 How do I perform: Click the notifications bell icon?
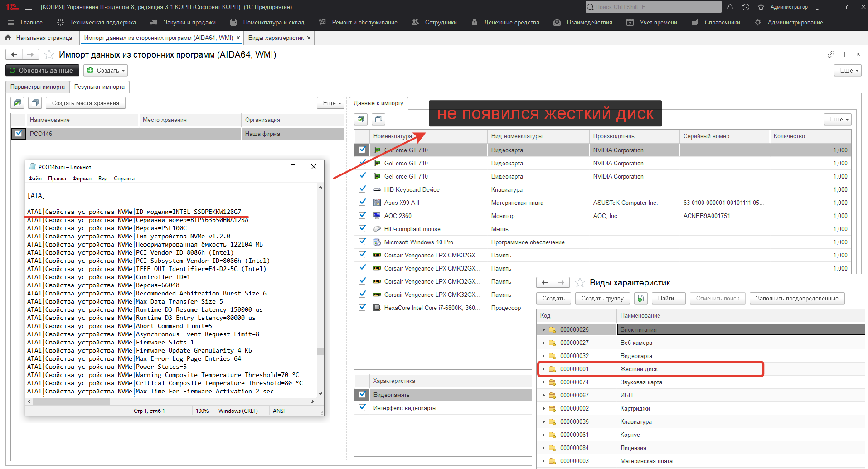(730, 7)
